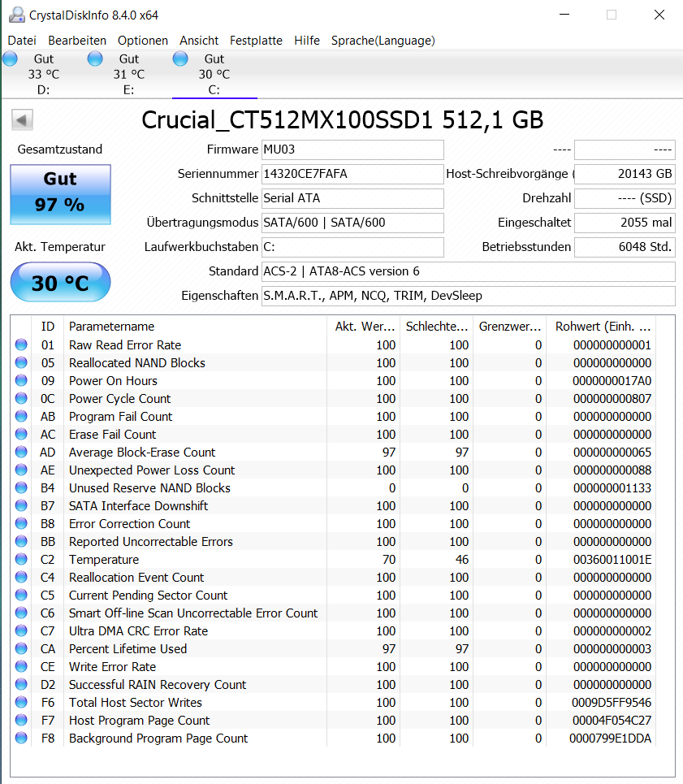Click the Schlechtester column header
The width and height of the screenshot is (683, 784).
[437, 327]
